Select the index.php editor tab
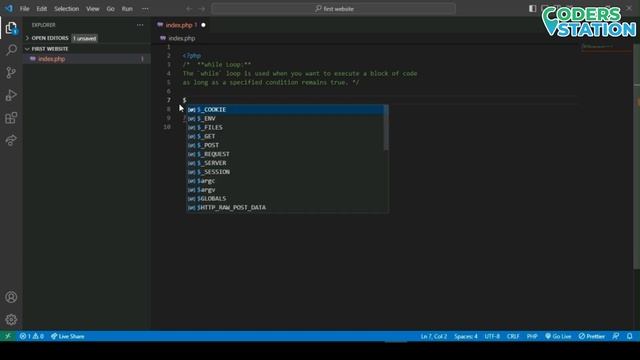The height and width of the screenshot is (360, 640). 181,25
